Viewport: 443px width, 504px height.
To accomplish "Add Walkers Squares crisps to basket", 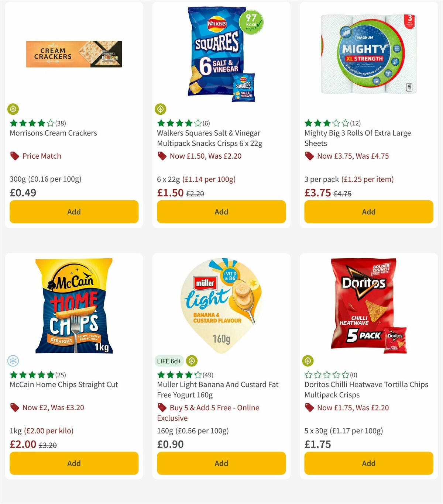I will pos(221,212).
